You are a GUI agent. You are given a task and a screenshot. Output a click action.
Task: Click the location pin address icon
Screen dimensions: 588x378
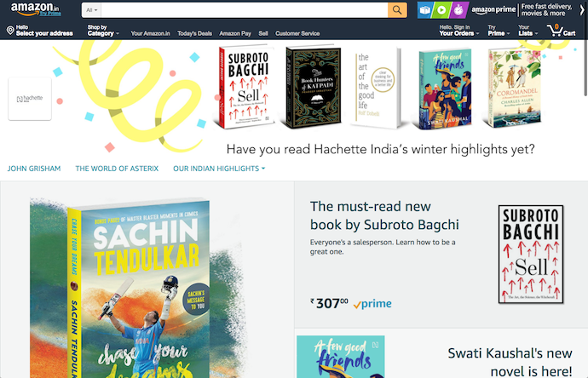tap(10, 31)
